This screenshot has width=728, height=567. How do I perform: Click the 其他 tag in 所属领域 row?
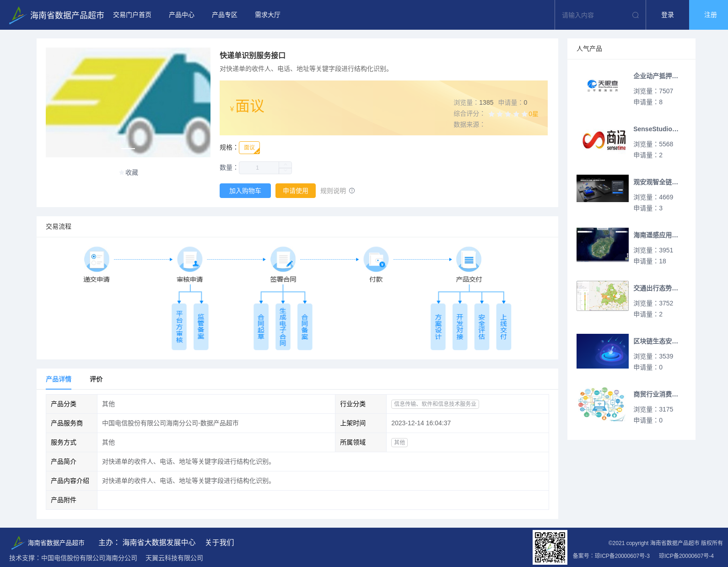point(399,443)
